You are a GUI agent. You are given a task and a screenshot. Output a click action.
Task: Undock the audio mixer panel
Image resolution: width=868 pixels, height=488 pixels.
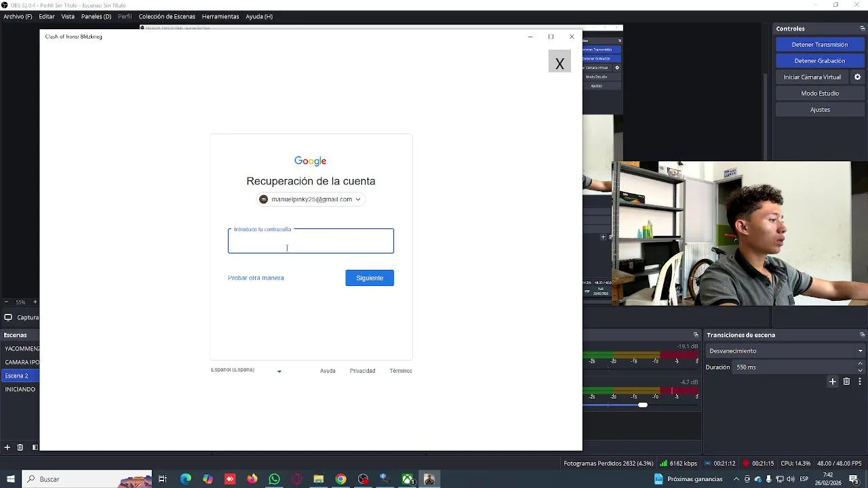pyautogui.click(x=696, y=335)
